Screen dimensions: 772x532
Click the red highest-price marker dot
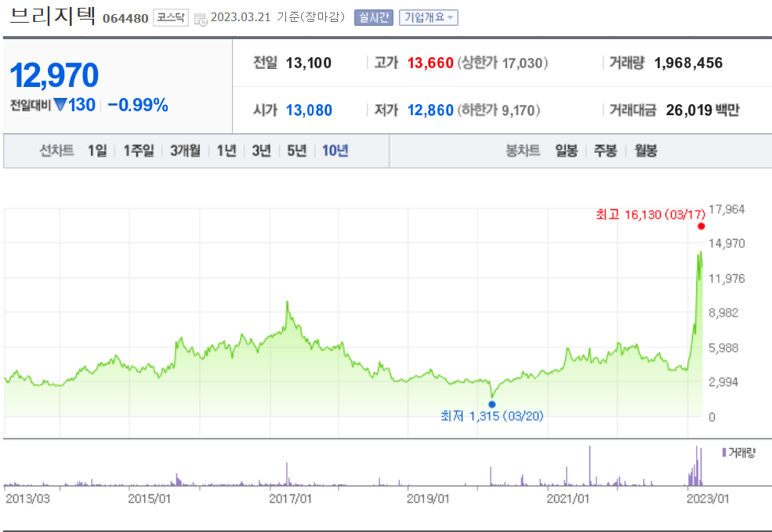pos(701,226)
